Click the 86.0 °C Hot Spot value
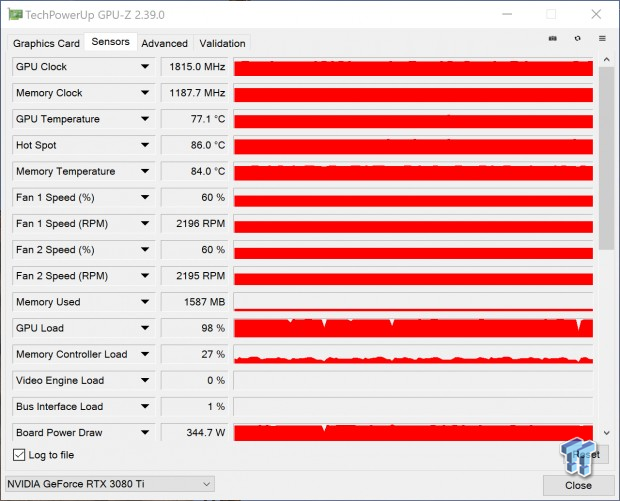 [x=194, y=145]
